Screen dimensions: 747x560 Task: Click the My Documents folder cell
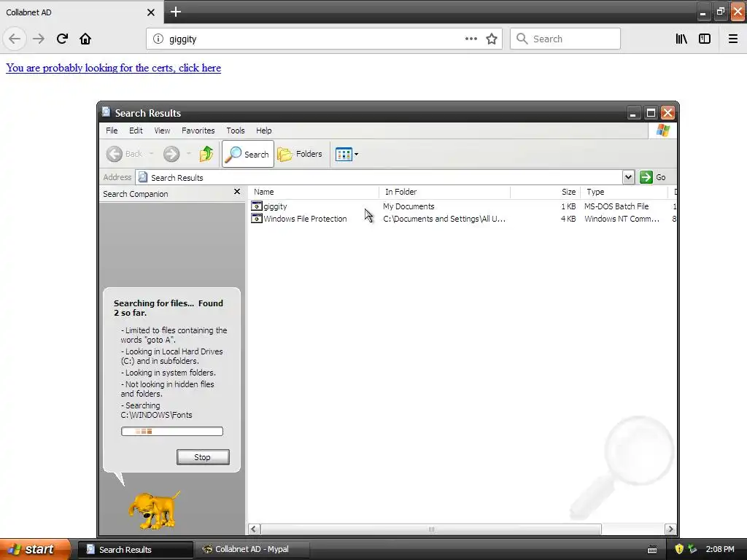409,206
